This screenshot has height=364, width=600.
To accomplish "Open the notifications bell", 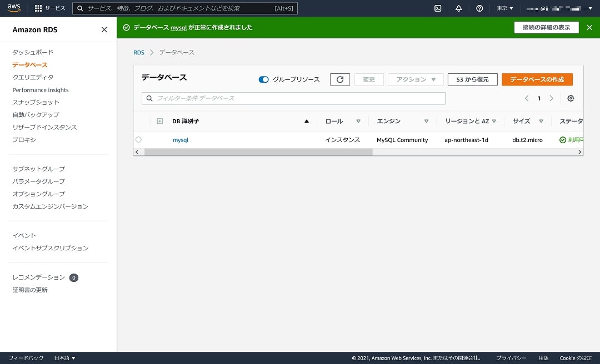I will 459,8.
